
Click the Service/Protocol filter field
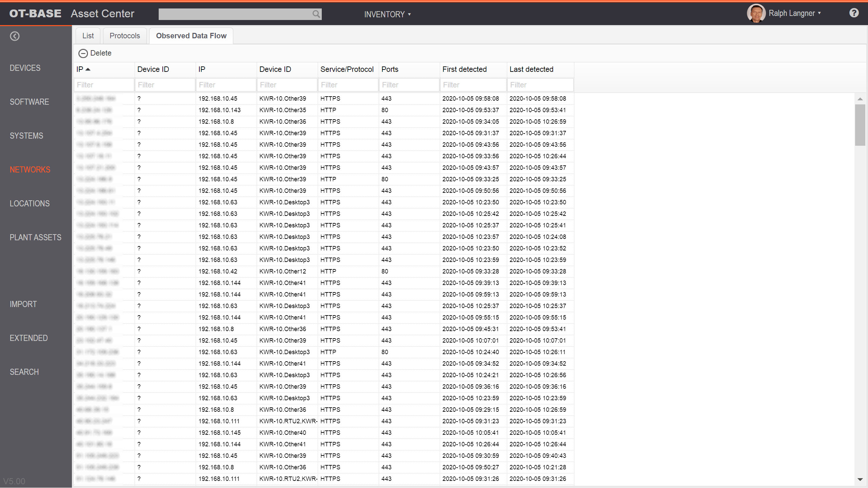pyautogui.click(x=348, y=85)
